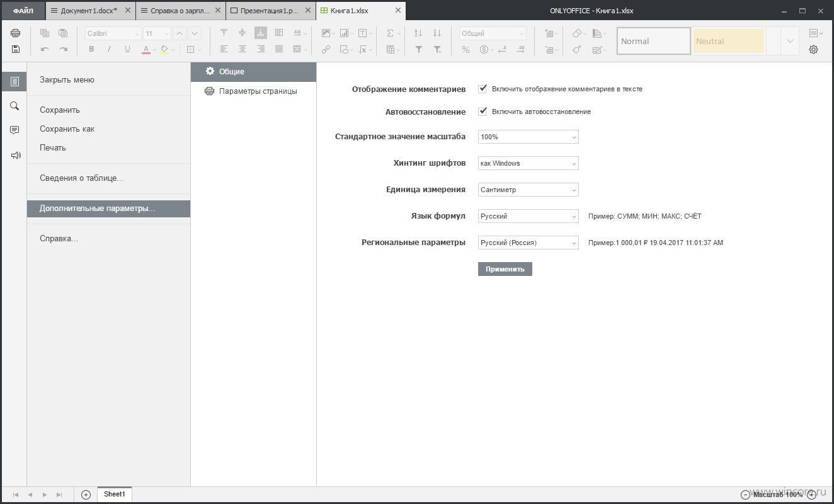Click the clear filter icon

coord(437,49)
